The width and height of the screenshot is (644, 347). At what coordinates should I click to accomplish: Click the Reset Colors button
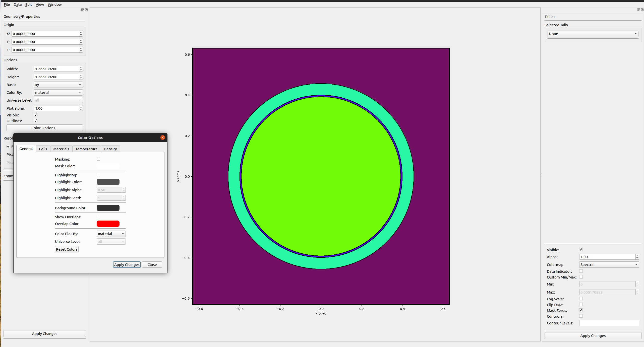click(67, 249)
